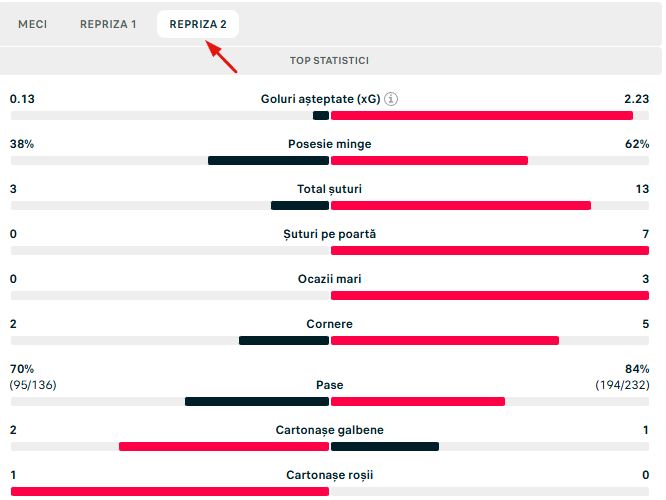Click the Cornere stat label
Screen dimensions: 666x500
(329, 324)
